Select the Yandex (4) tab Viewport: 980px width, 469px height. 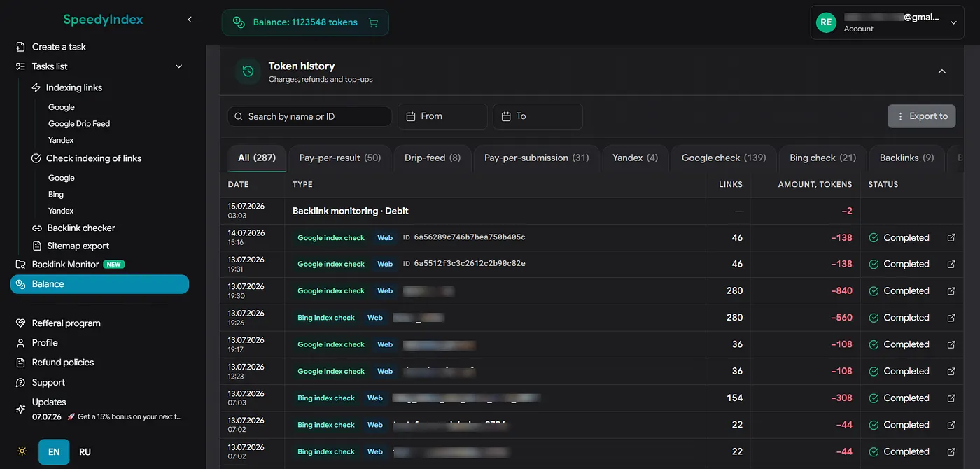pos(635,157)
